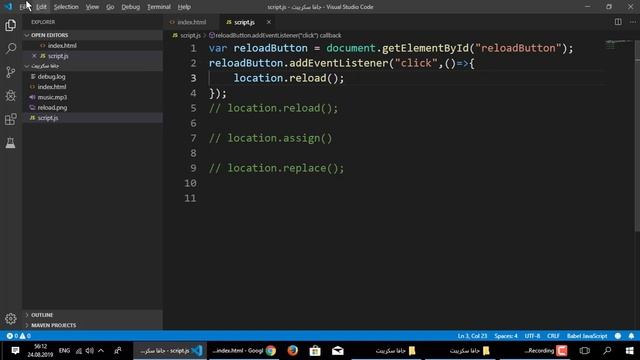Open the Help menu

click(184, 7)
